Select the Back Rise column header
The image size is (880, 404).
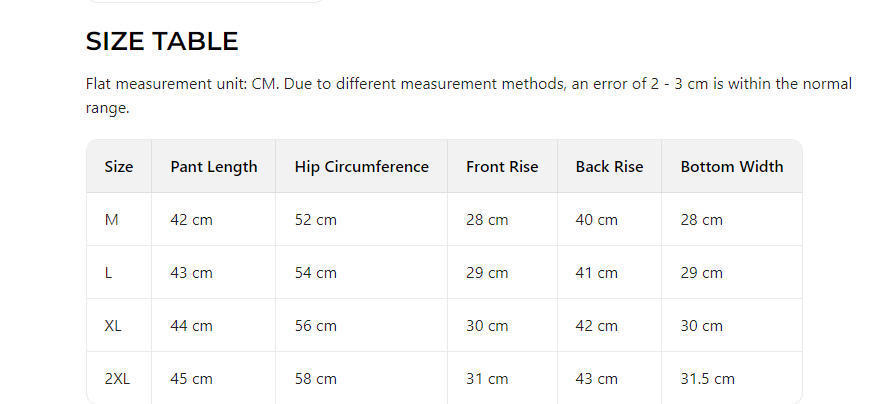click(x=610, y=167)
